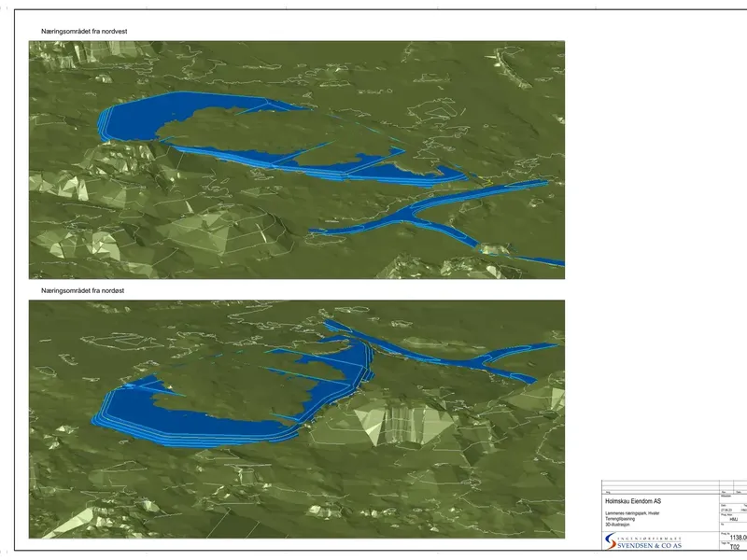The width and height of the screenshot is (747, 560).
Task: Select the project number '1138.0' value
Action: click(x=739, y=537)
